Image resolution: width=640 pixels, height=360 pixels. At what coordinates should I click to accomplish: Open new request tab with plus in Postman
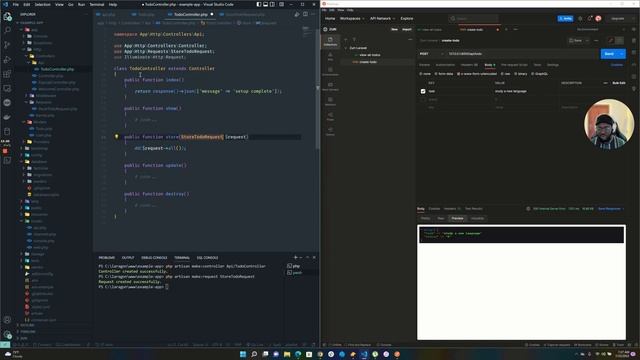506,29
